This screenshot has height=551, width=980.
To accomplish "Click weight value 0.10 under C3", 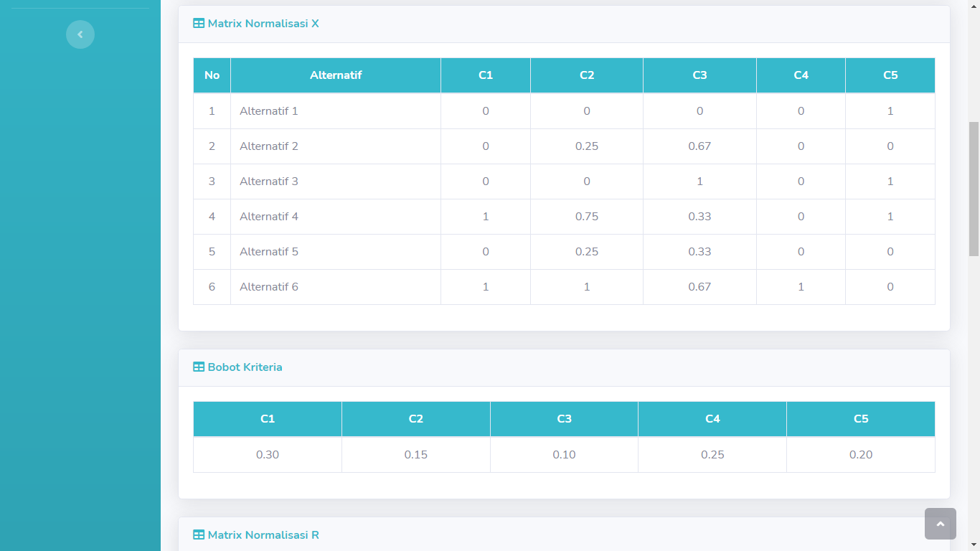I will (564, 455).
